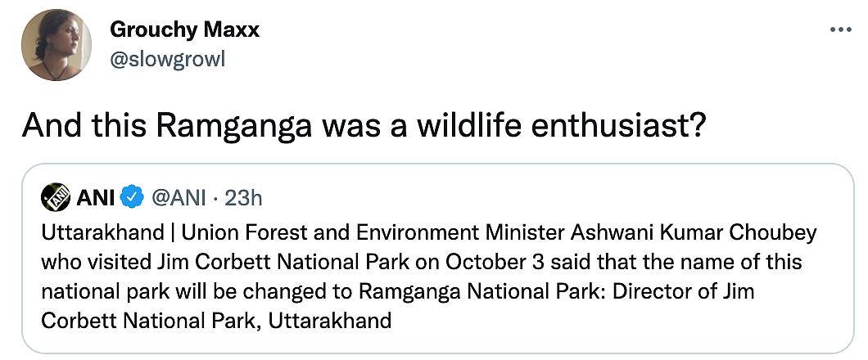Image resolution: width=868 pixels, height=360 pixels.
Task: Open the Grouchy Maxx display name link
Action: pos(184,31)
